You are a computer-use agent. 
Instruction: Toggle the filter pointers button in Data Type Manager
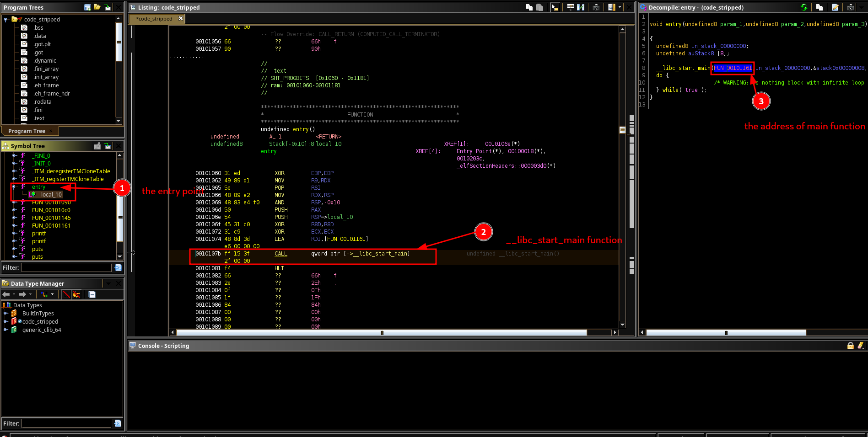(x=76, y=294)
